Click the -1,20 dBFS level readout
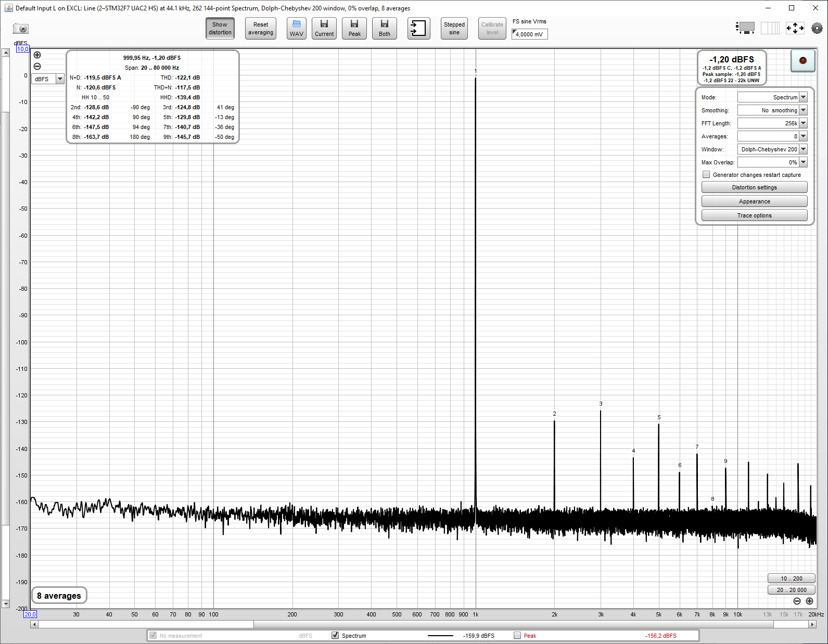The width and height of the screenshot is (828, 644). click(x=732, y=59)
